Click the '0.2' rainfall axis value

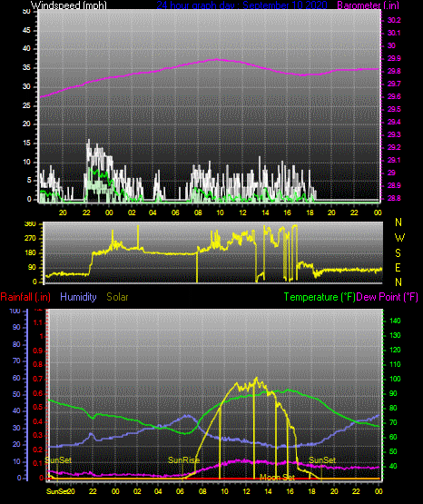point(38,450)
